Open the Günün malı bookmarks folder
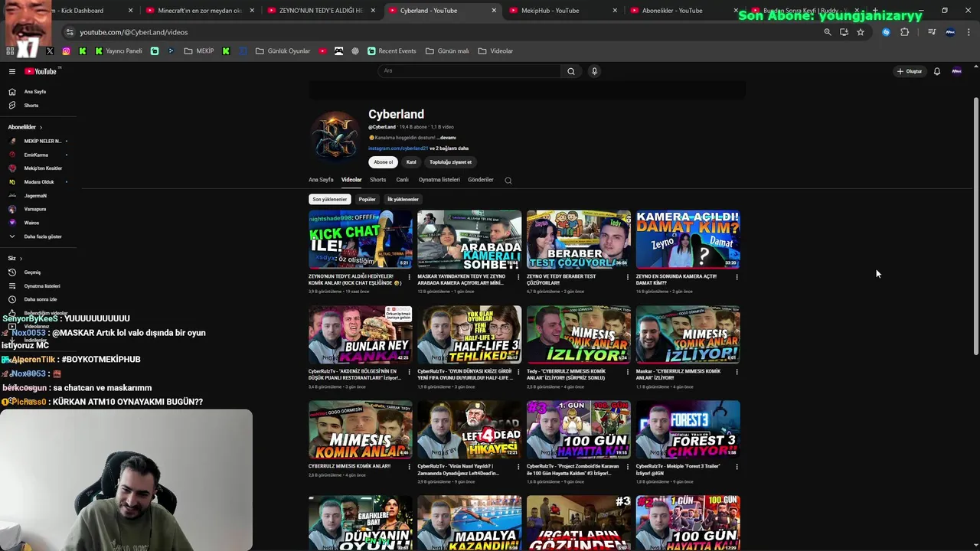 pos(446,51)
